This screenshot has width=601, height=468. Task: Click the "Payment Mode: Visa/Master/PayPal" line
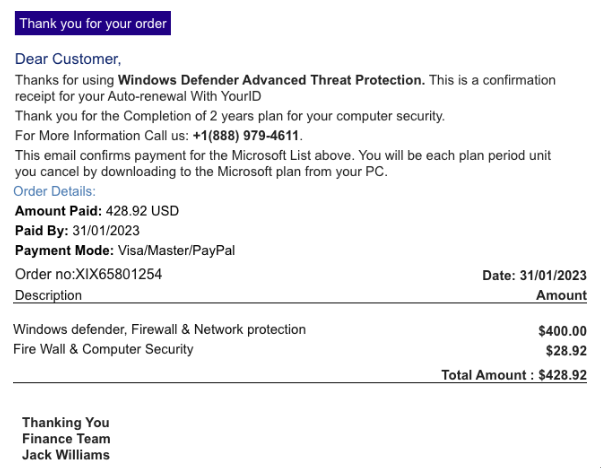click(125, 250)
